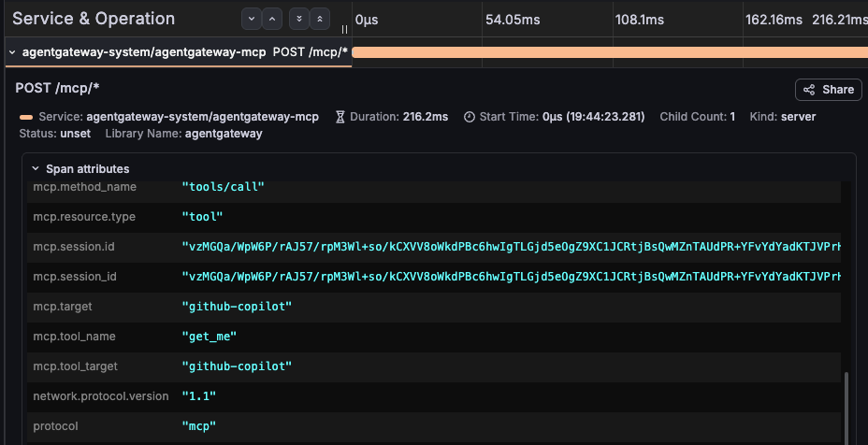Click the mcp.session.id attribute key
This screenshot has height=445, width=868.
click(x=74, y=247)
